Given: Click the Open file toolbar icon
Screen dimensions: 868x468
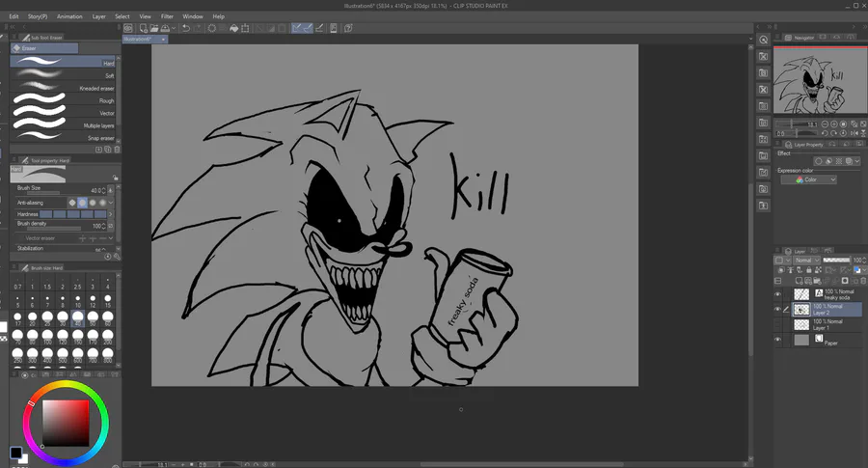Looking at the screenshot, I should coord(154,28).
